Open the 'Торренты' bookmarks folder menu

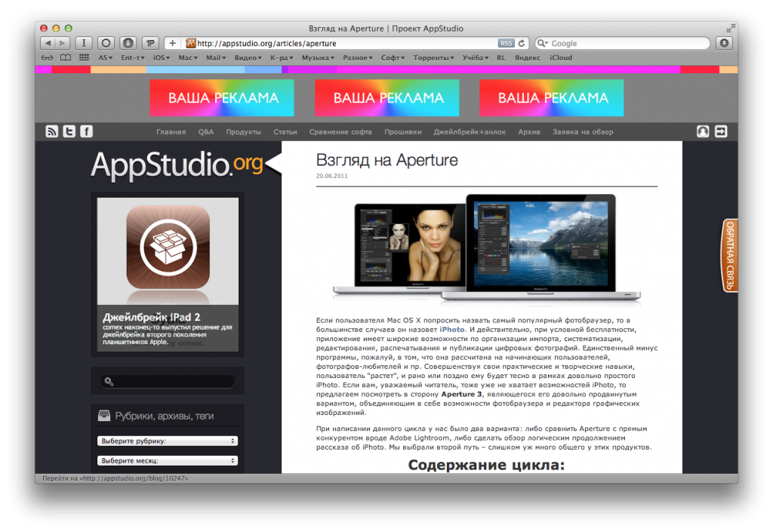point(433,57)
